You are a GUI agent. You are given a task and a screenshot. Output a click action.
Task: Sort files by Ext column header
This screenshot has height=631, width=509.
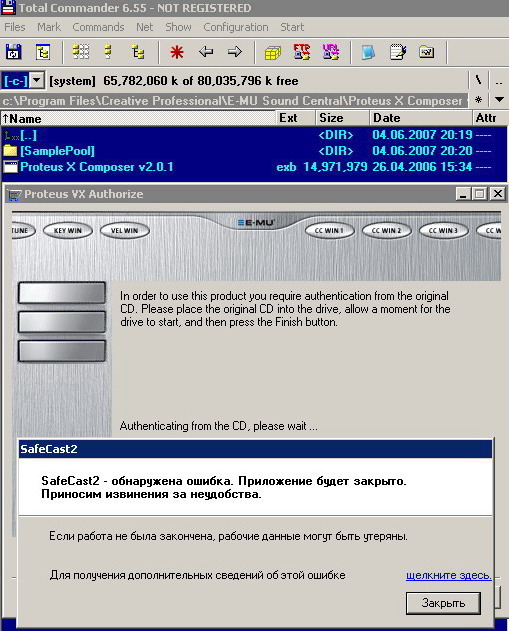click(295, 118)
